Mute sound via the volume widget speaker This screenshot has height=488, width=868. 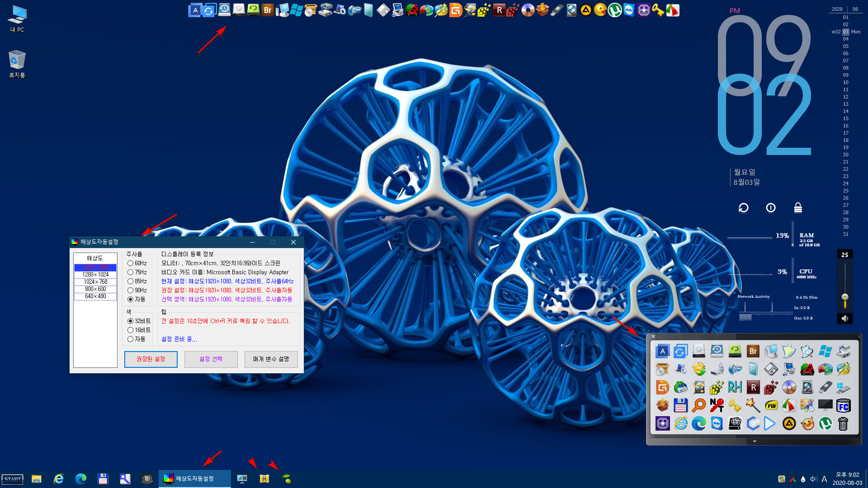(x=844, y=318)
